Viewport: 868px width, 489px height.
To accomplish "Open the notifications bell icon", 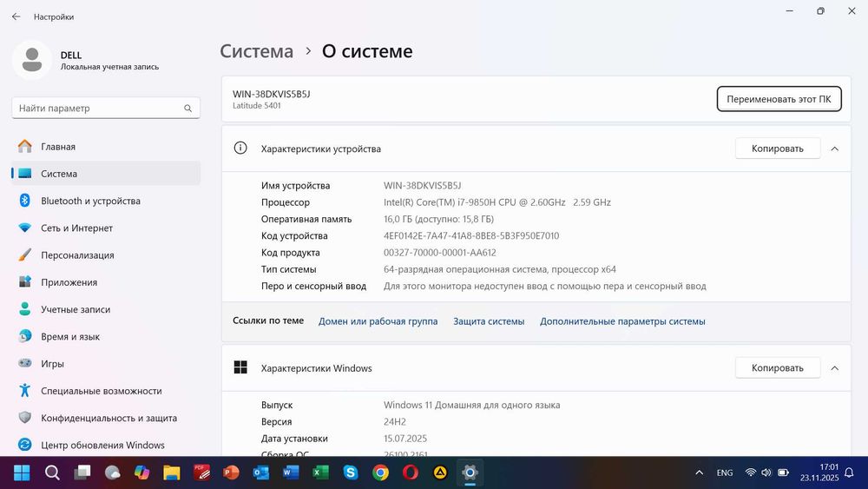I will (x=849, y=472).
